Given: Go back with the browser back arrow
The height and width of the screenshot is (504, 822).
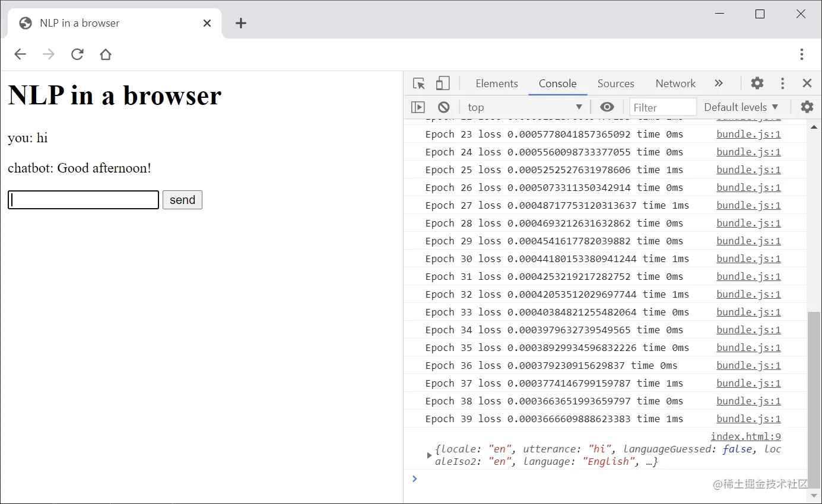Looking at the screenshot, I should 20,55.
